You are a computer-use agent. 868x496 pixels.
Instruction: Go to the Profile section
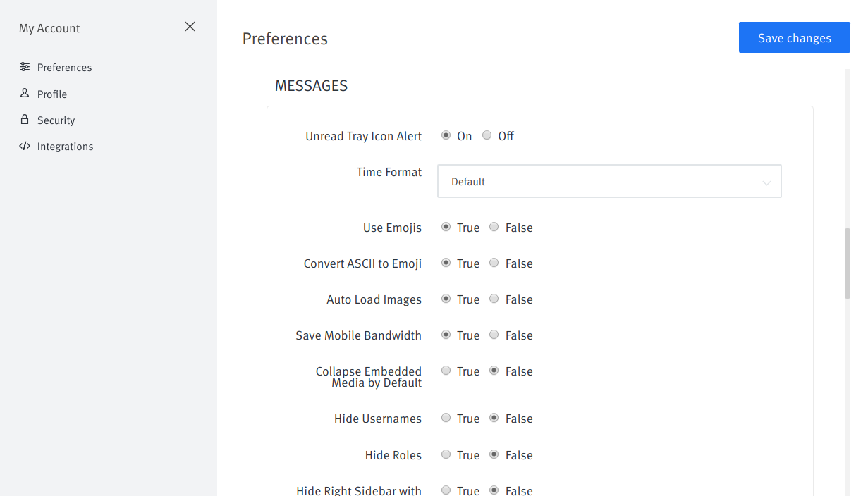click(x=52, y=93)
